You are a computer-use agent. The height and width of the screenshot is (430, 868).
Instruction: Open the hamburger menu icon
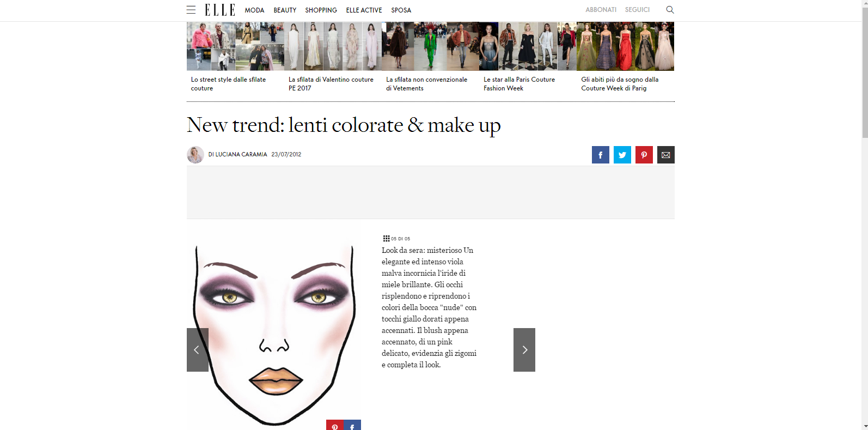tap(191, 10)
